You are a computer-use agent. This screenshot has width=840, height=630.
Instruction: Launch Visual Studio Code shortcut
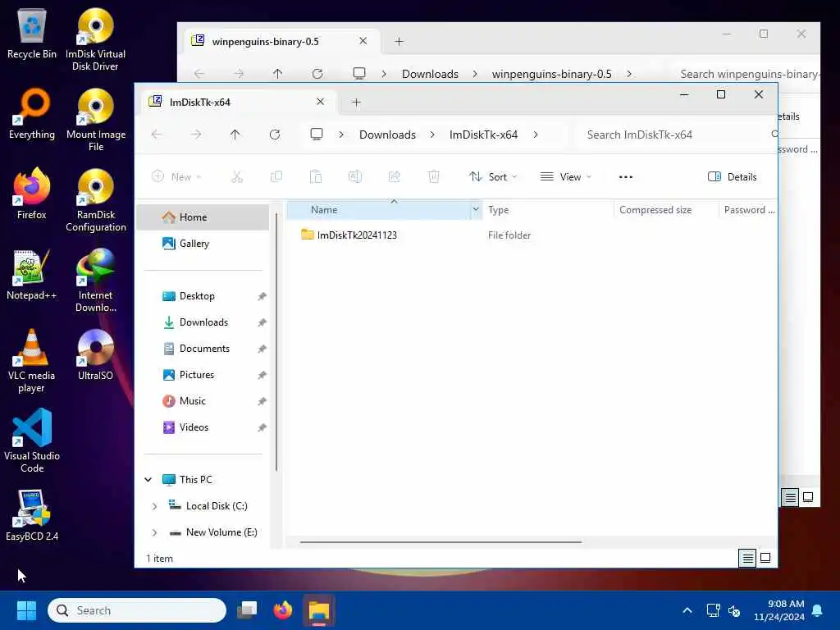point(32,441)
